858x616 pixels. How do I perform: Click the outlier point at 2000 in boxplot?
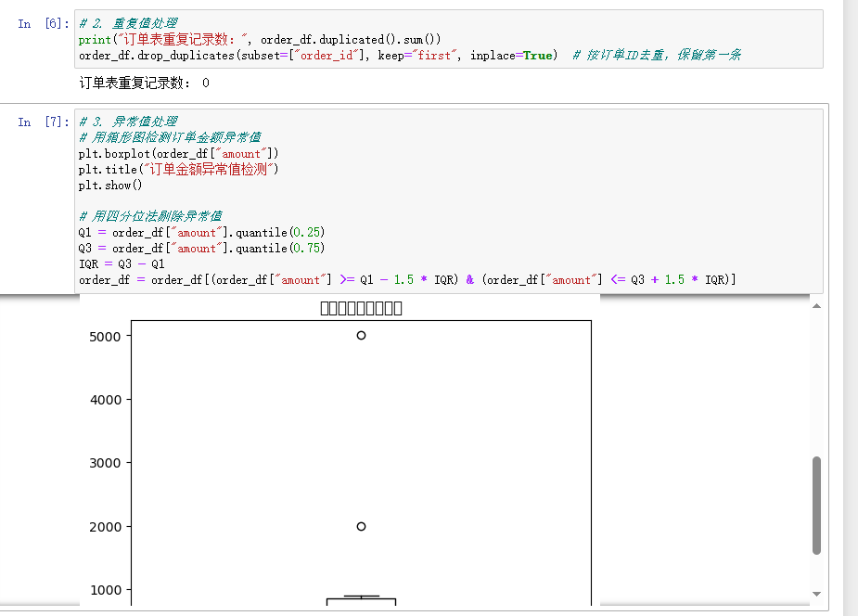(x=361, y=526)
